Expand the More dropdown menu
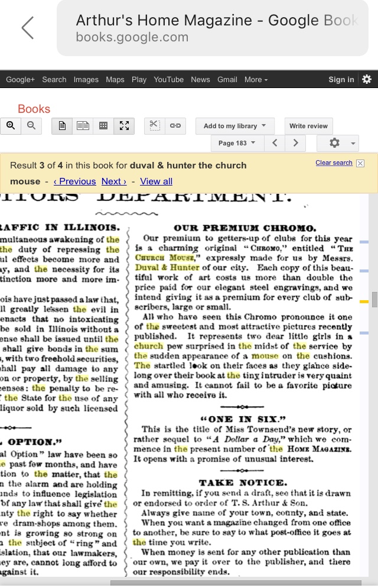Screen dimensions: 378x588 [256, 80]
